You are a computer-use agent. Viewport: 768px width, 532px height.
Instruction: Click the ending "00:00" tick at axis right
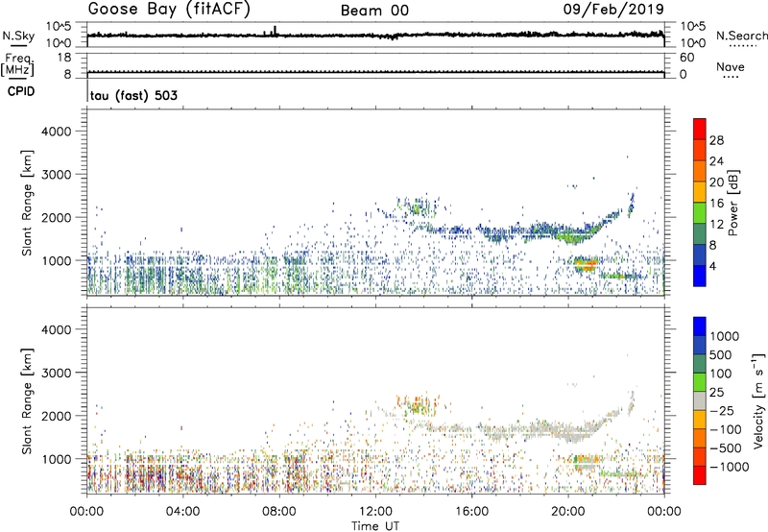(x=664, y=512)
